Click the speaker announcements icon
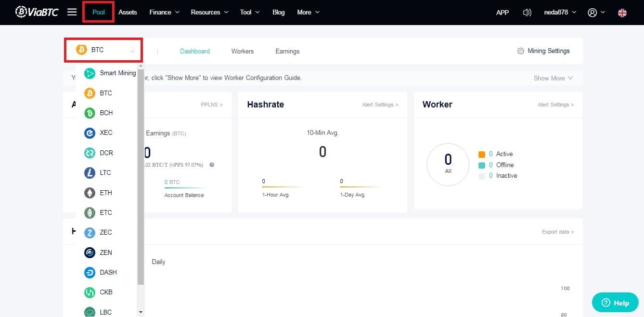Screen dimensions: 644x317 pyautogui.click(x=527, y=13)
